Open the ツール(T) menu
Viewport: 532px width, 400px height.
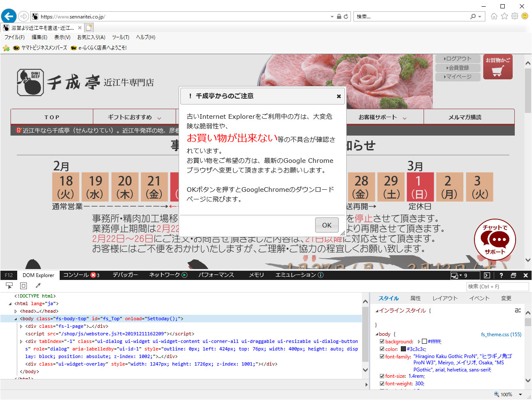click(121, 37)
